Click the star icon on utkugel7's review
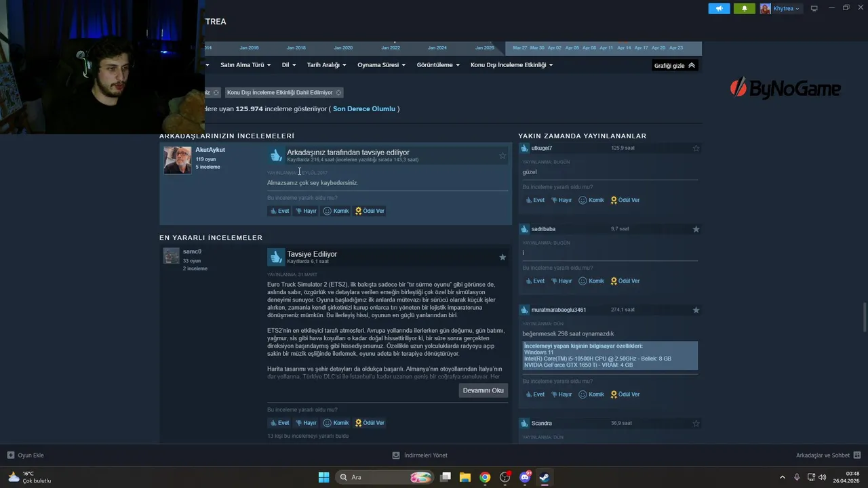868x488 pixels. click(x=696, y=148)
